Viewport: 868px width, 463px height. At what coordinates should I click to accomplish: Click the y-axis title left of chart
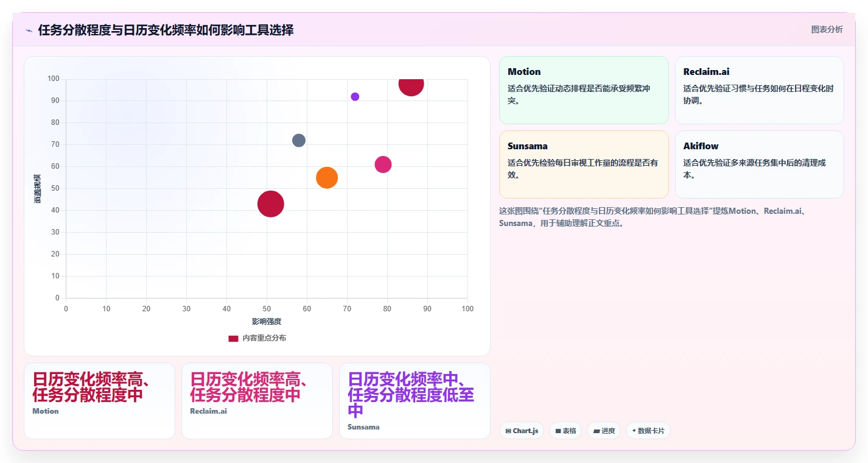click(x=38, y=188)
